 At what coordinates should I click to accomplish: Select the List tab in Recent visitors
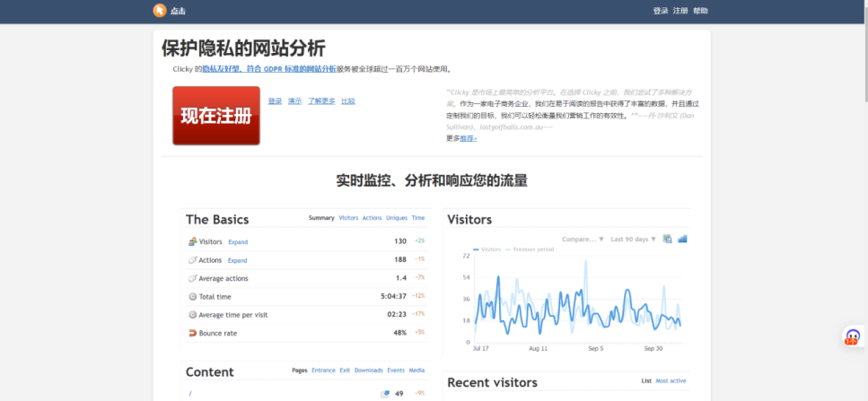point(646,381)
